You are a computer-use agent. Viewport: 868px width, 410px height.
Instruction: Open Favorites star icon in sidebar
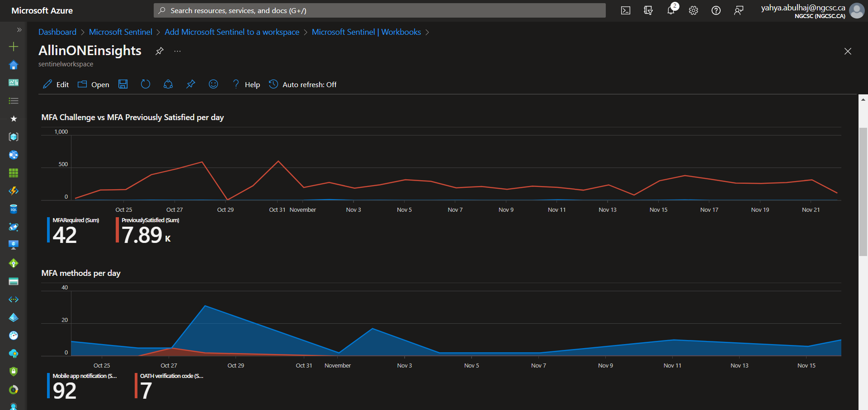coord(14,119)
